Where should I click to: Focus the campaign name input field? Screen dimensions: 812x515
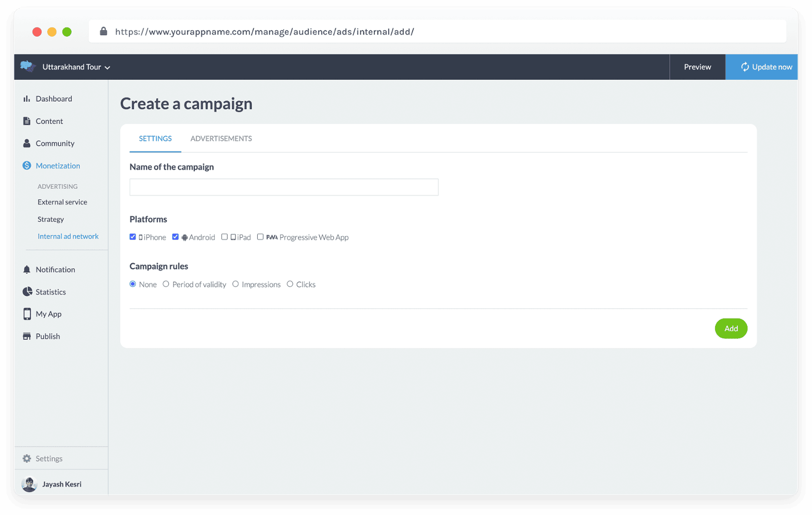pos(284,187)
